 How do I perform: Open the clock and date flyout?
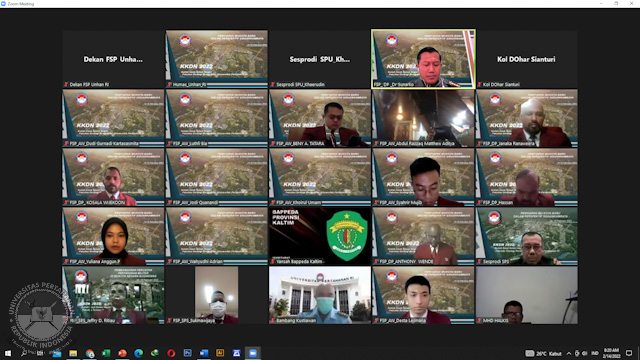(x=611, y=353)
